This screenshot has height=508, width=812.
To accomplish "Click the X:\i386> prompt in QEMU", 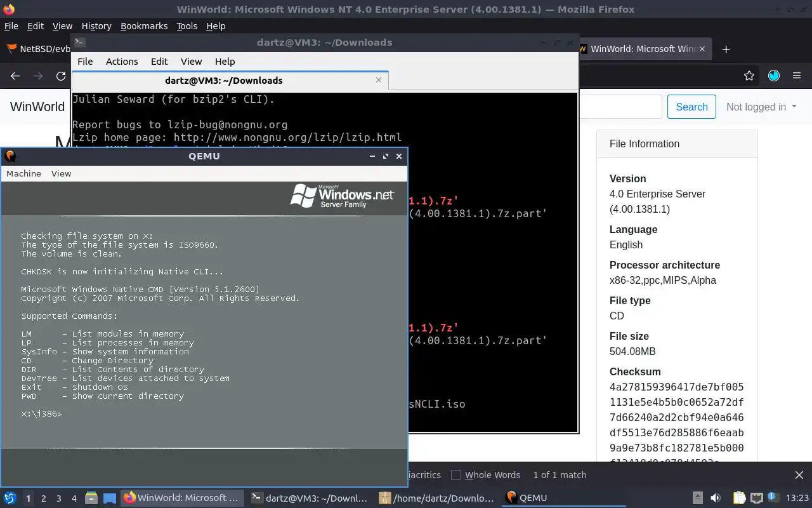I will point(41,413).
